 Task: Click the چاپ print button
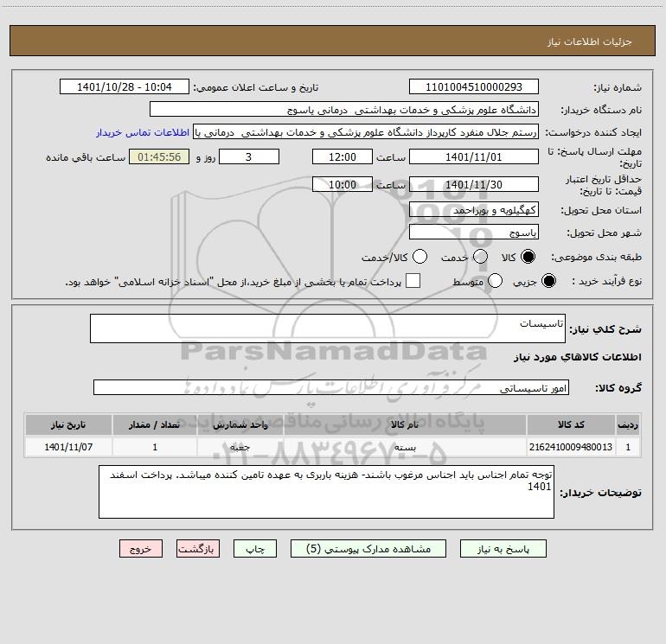[255, 549]
